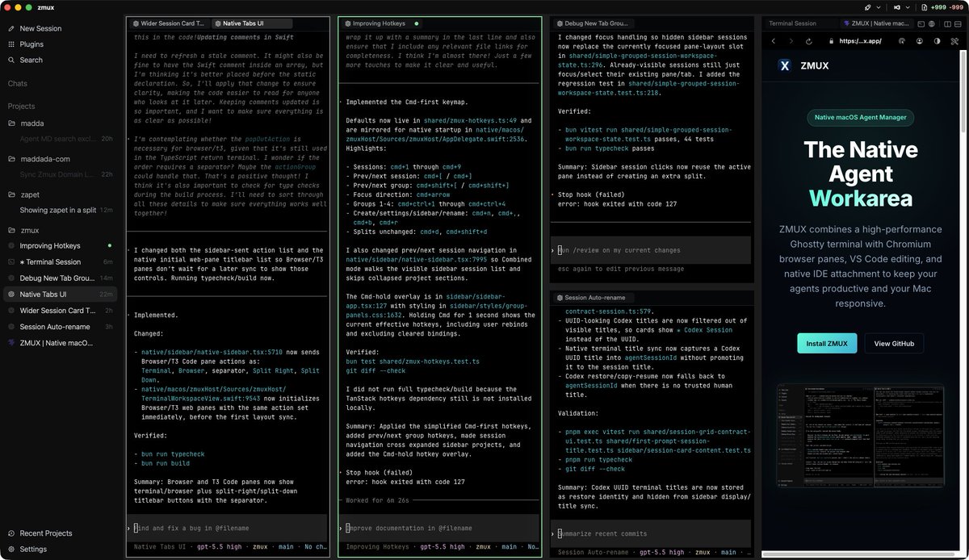Open the Terminal Session sidebar entry

(61, 261)
